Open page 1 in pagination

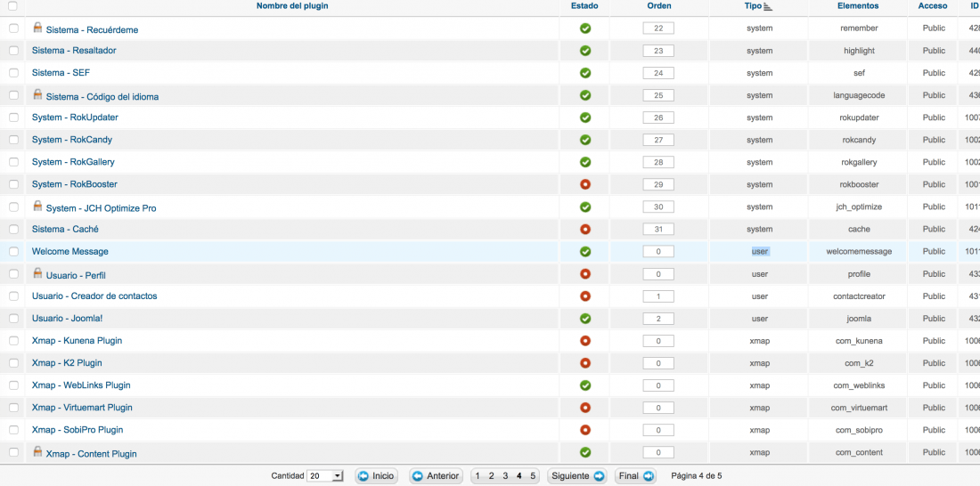(478, 476)
